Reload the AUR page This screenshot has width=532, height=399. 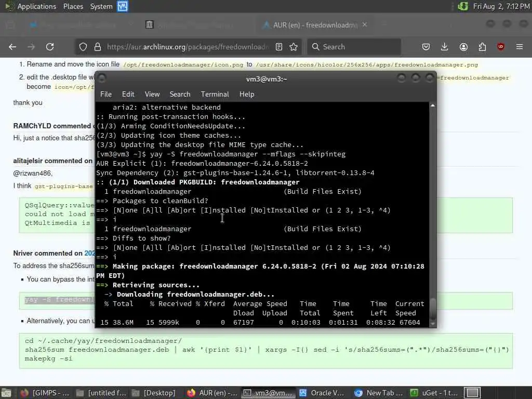coord(50,47)
